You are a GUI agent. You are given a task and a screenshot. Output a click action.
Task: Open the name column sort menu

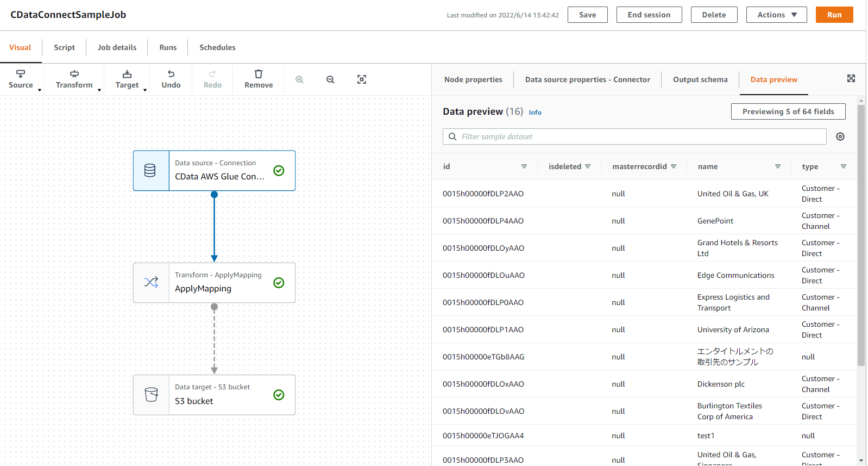coord(778,166)
